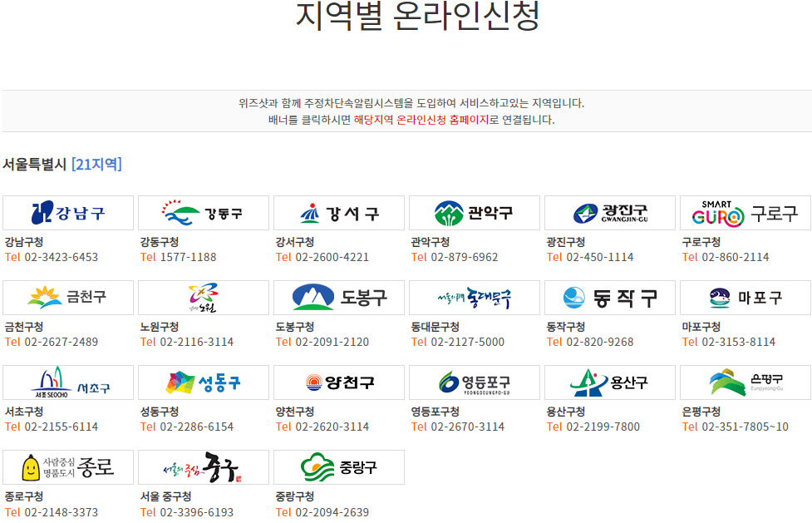The image size is (812, 523).
Task: Click the Yeongdeungpo-gu (영등포구) banner
Action: 474,382
